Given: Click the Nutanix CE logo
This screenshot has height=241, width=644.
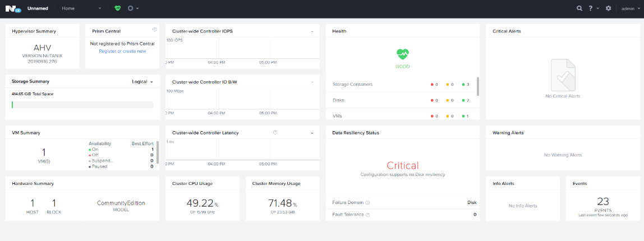Looking at the screenshot, I should point(13,8).
